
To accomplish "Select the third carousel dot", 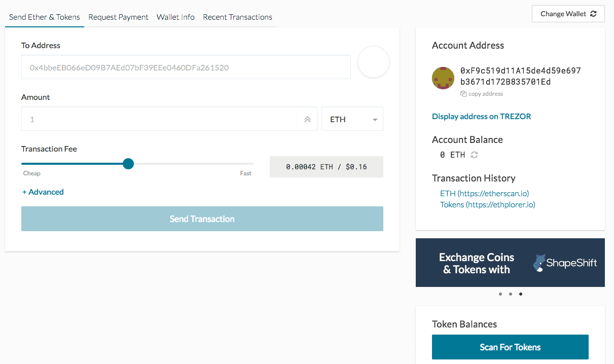I will [521, 294].
